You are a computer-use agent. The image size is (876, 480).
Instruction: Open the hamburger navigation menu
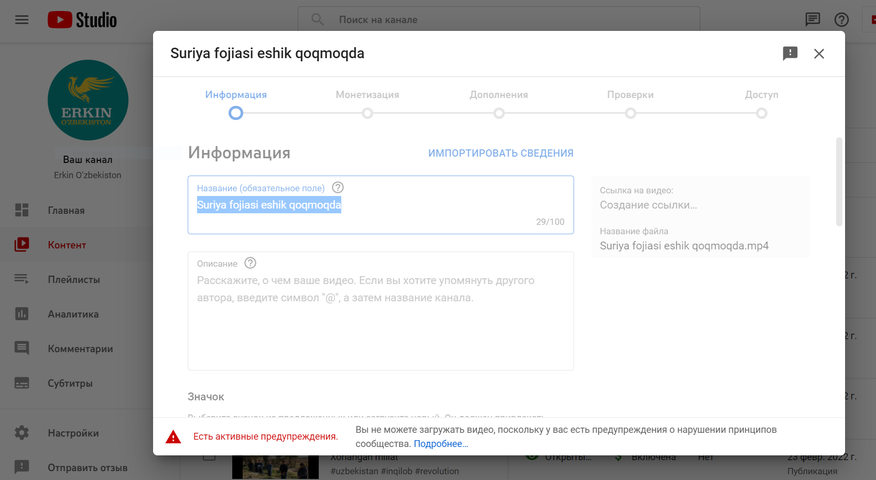(22, 20)
